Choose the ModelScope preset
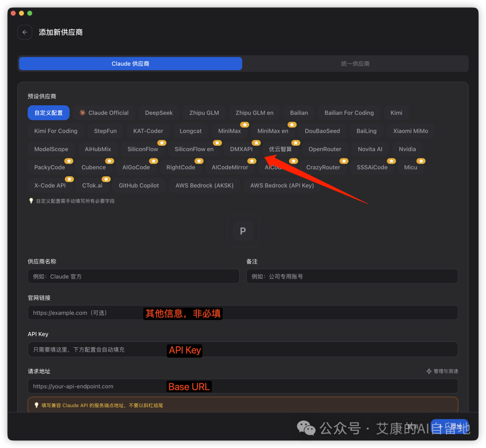 tap(51, 149)
